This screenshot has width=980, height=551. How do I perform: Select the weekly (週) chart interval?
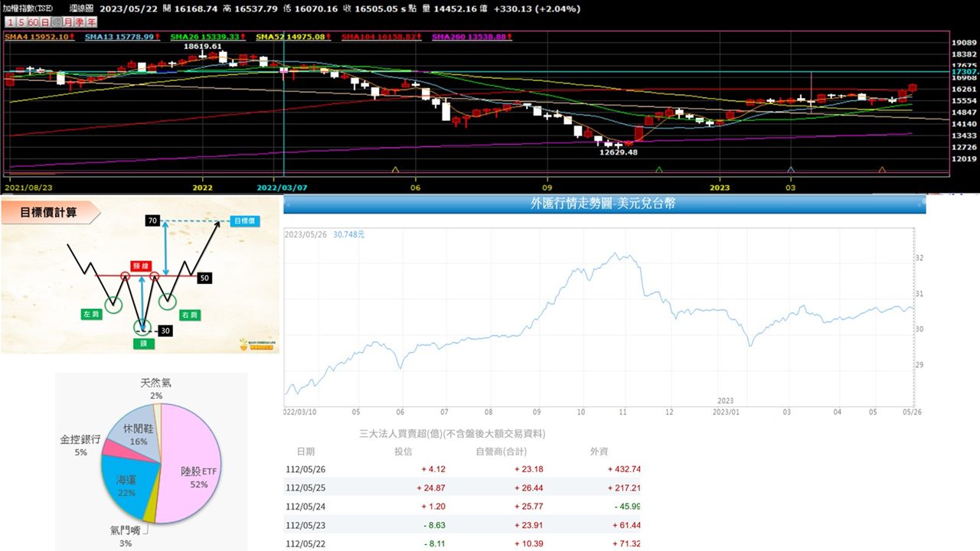tap(57, 23)
